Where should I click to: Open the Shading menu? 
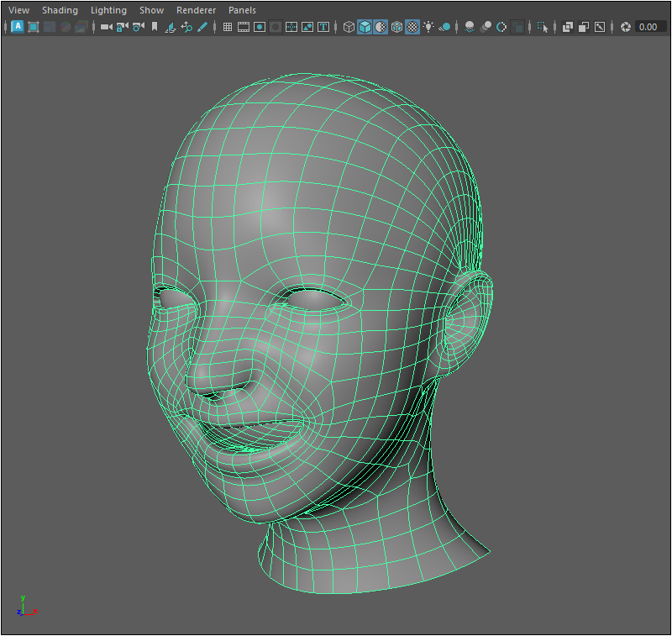click(60, 10)
